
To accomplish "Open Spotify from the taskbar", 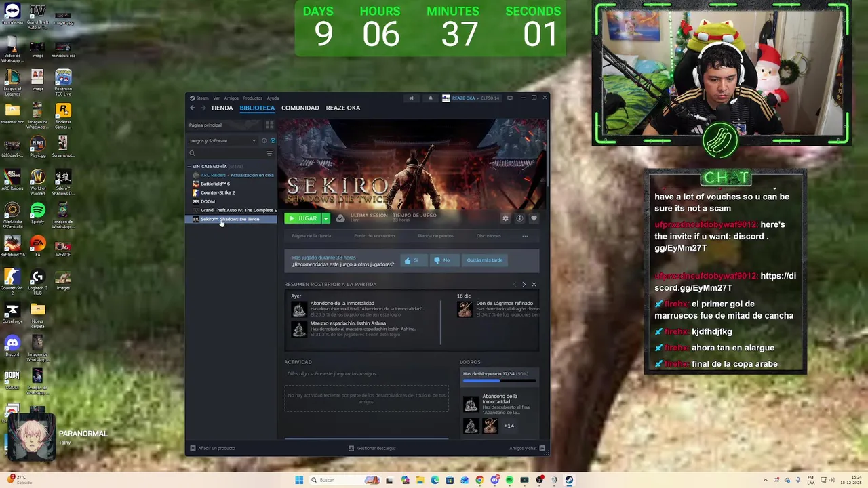I will 509,480.
